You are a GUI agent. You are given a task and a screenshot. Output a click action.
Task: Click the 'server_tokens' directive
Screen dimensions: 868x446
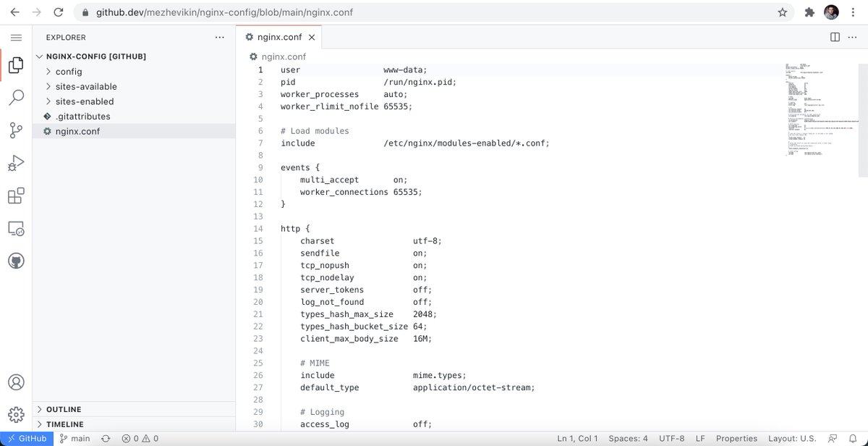(332, 290)
